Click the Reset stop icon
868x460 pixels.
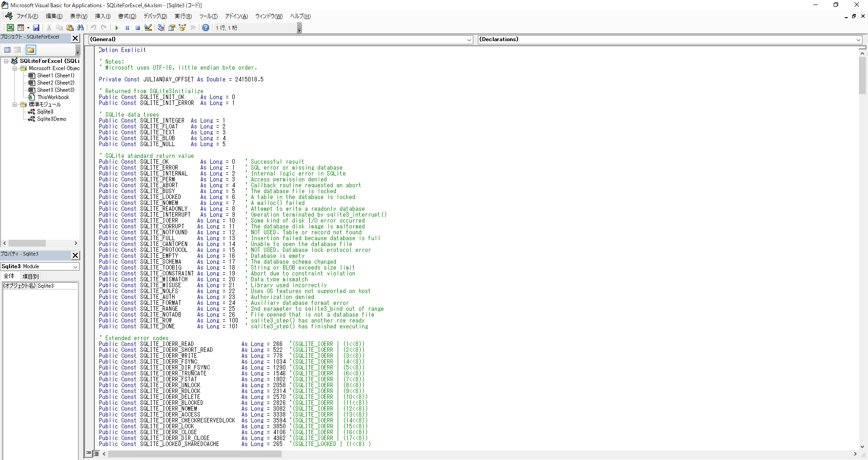click(x=137, y=28)
